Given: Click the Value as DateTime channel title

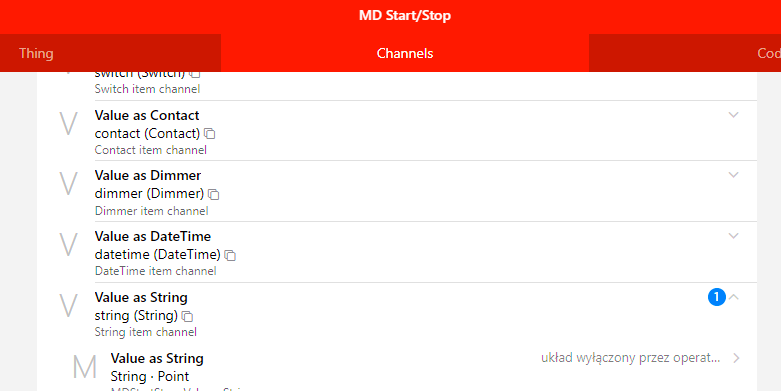Looking at the screenshot, I should [x=153, y=236].
